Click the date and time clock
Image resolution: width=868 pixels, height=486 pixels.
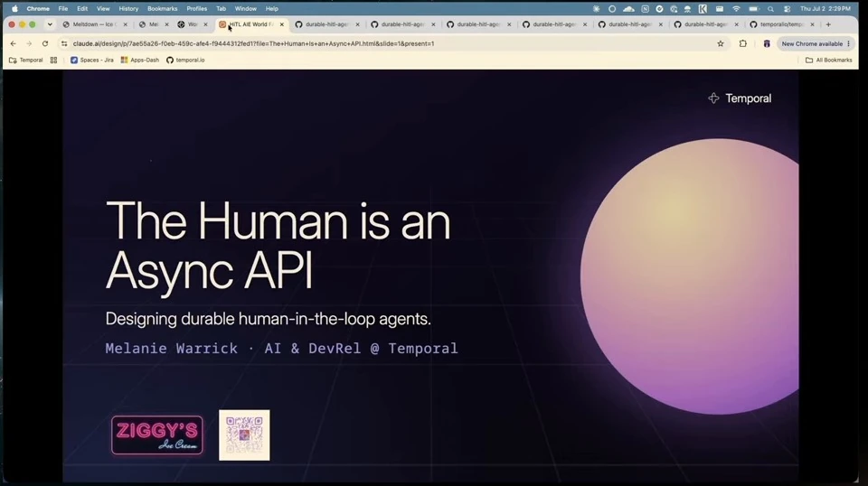click(825, 9)
